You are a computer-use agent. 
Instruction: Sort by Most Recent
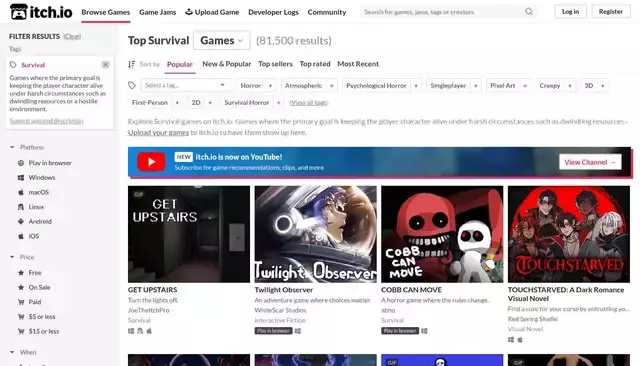click(358, 64)
